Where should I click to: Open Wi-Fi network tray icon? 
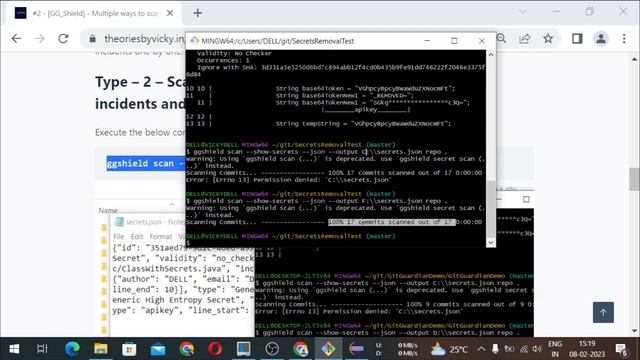click(524, 349)
